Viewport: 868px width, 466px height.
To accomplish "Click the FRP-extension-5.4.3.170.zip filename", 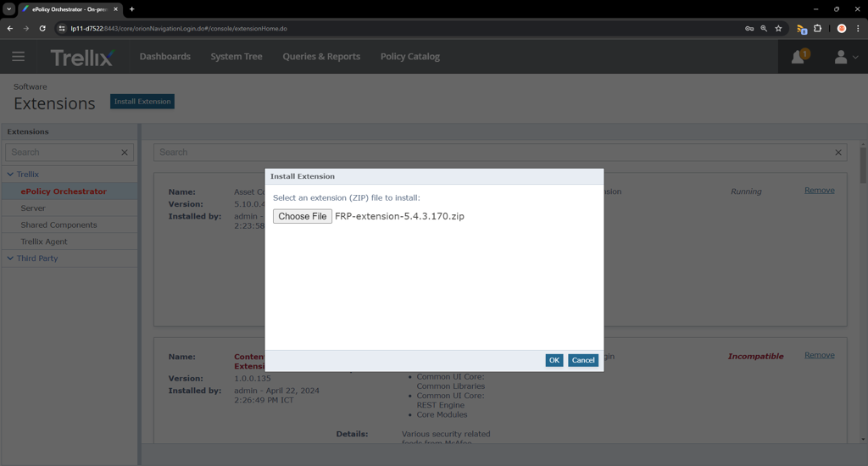I will click(x=400, y=216).
